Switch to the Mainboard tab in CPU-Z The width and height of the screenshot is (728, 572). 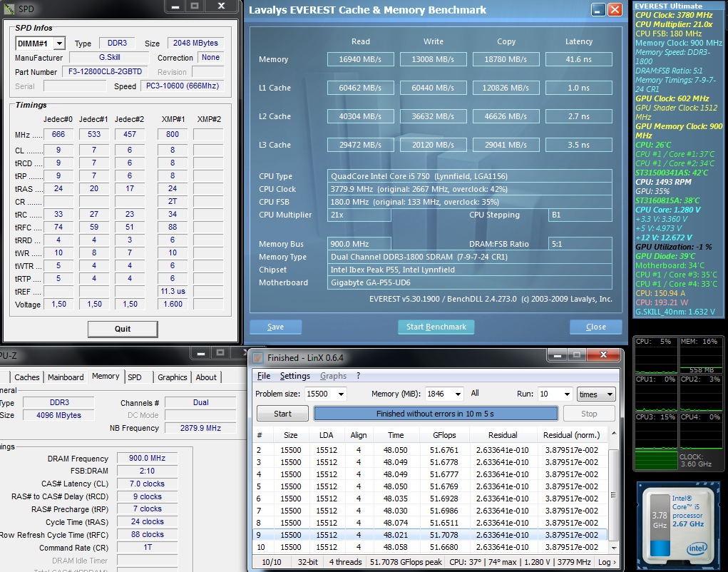[66, 377]
